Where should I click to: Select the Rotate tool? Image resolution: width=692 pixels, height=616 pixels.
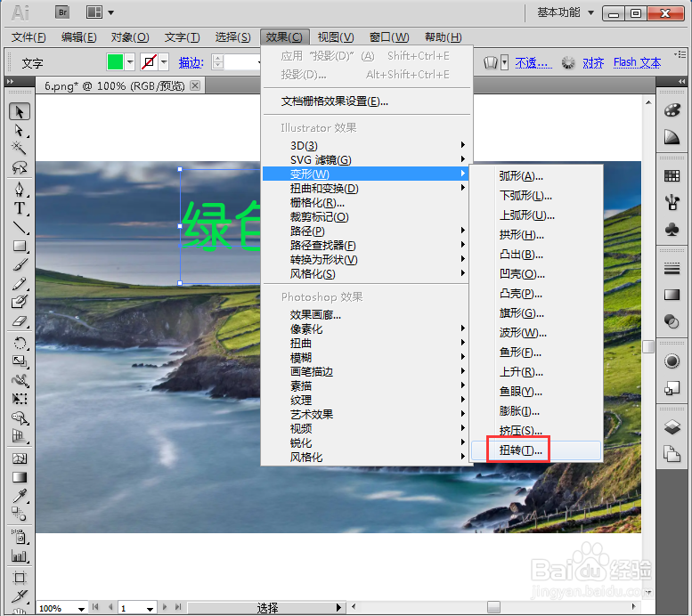20,343
